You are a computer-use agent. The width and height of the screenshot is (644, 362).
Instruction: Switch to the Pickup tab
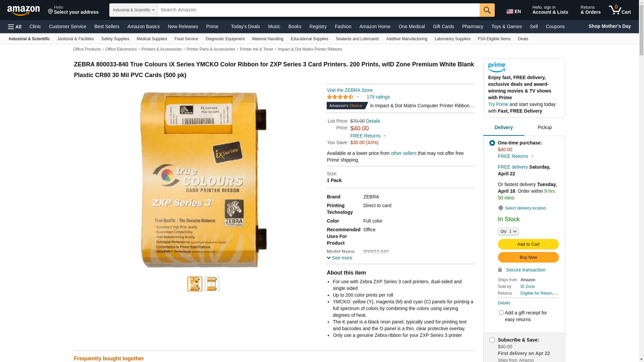(x=544, y=127)
